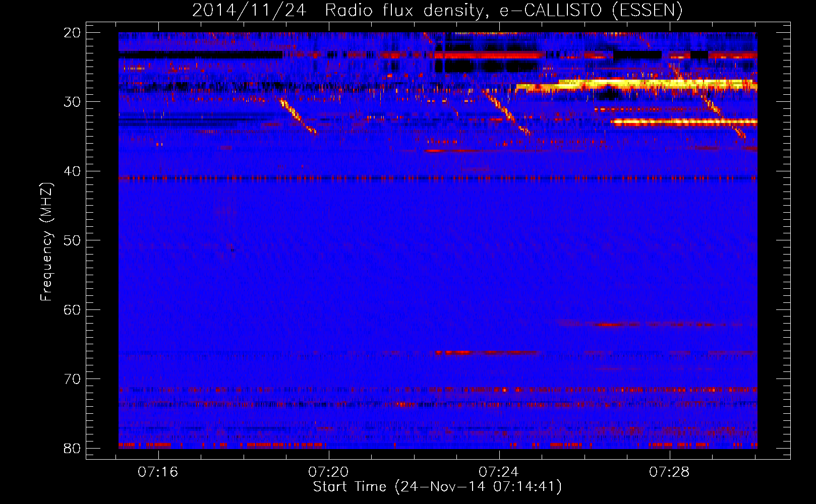
Task: Click the 70 MHz frequency tick label
Action: click(72, 379)
